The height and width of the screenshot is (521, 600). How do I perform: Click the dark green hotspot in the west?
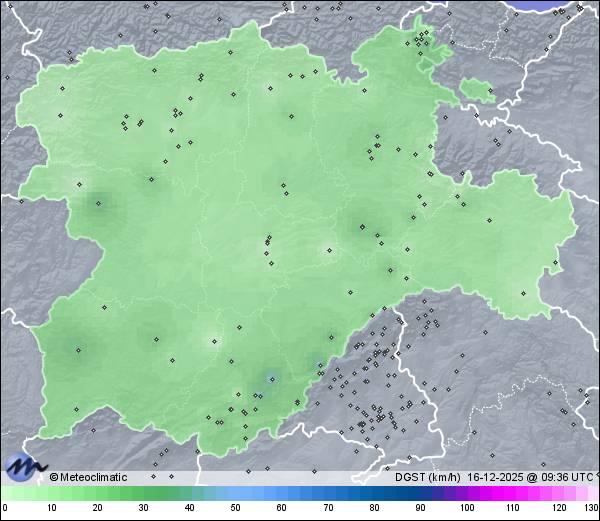tap(98, 204)
